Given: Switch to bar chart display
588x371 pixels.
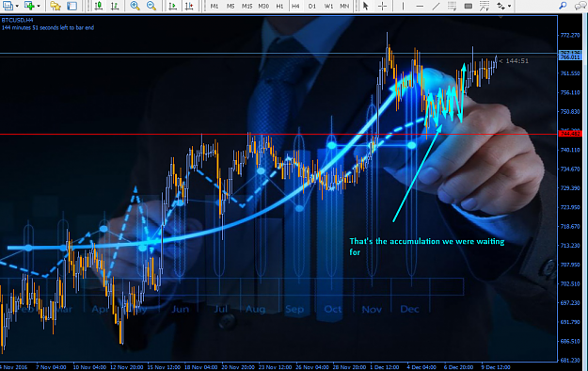Looking at the screenshot, I should [115, 6].
